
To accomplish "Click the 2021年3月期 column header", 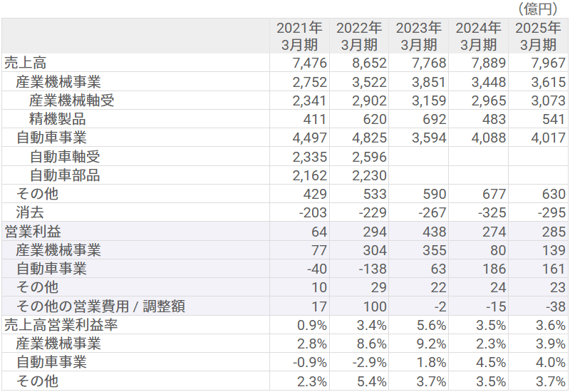I will (x=299, y=36).
